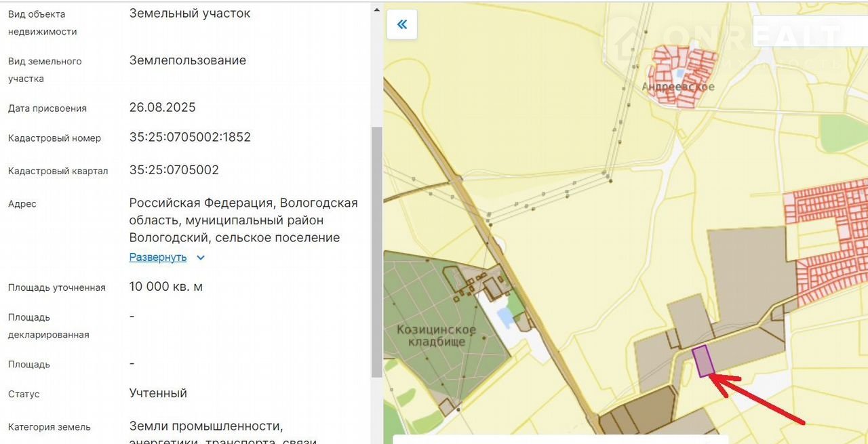868x444 pixels.
Task: Click the Земельный участок object type text
Action: 190,14
